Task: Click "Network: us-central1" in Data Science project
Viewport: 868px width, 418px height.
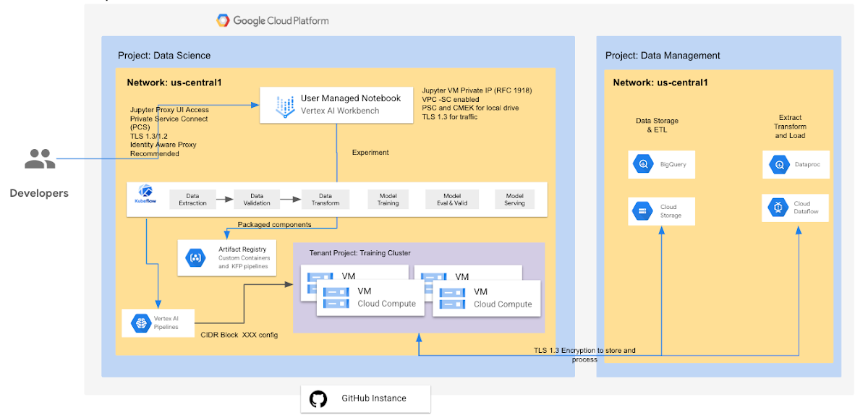Action: click(x=174, y=82)
